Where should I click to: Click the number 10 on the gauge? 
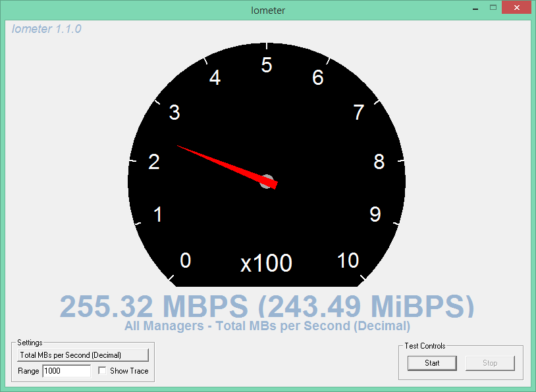[348, 260]
